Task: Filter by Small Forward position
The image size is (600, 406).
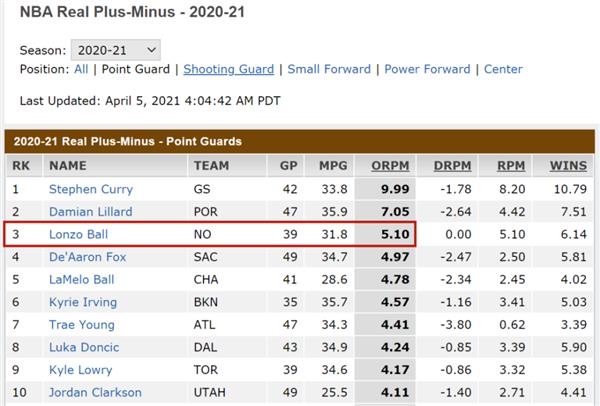Action: (x=329, y=69)
